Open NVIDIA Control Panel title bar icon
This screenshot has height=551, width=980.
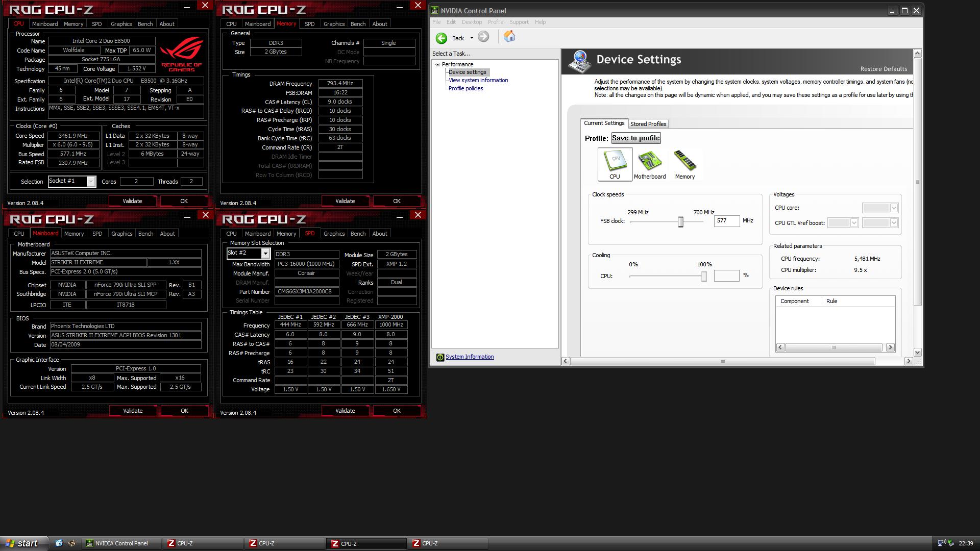pyautogui.click(x=434, y=10)
